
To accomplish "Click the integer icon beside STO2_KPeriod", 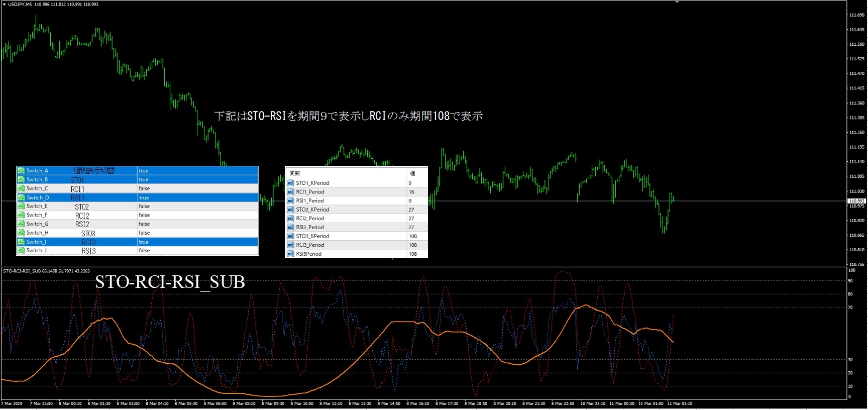I will (290, 210).
